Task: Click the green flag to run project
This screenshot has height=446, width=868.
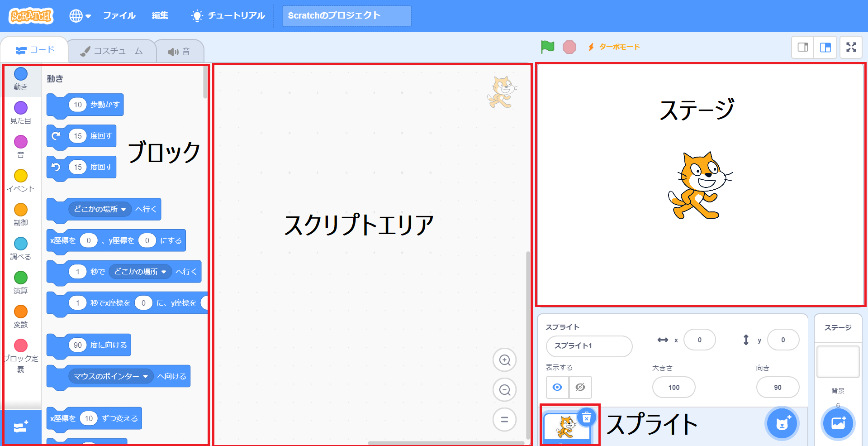Action: 547,47
